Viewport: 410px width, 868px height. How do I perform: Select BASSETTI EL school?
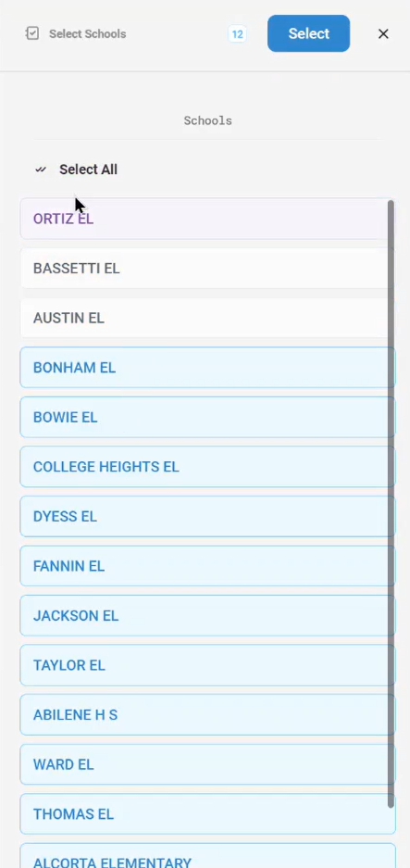coord(207,269)
